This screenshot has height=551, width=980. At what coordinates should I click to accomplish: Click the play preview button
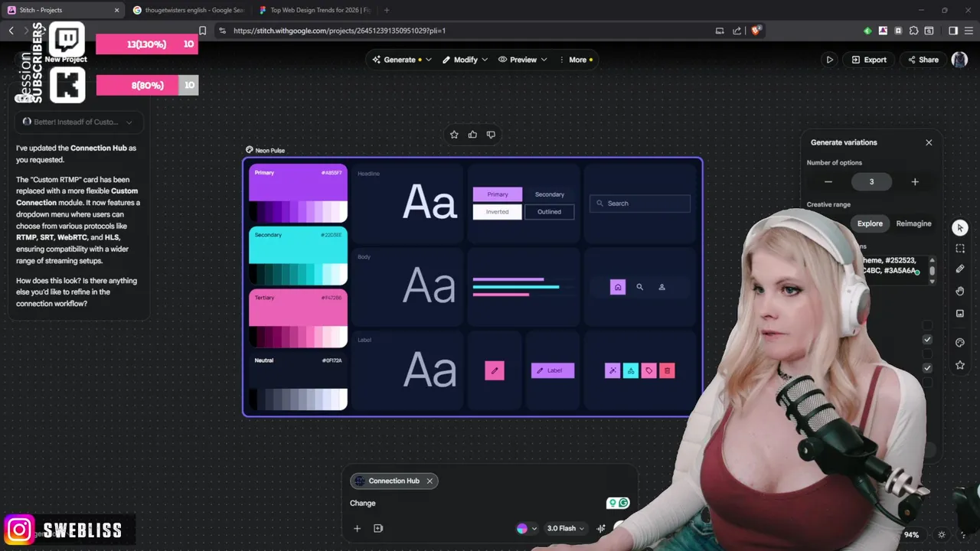(x=829, y=60)
